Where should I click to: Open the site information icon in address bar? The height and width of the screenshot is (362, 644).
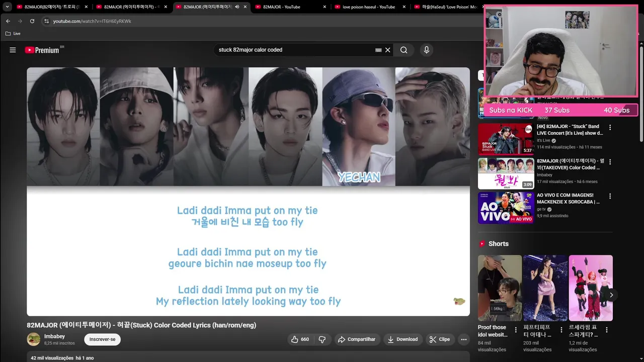tap(46, 21)
